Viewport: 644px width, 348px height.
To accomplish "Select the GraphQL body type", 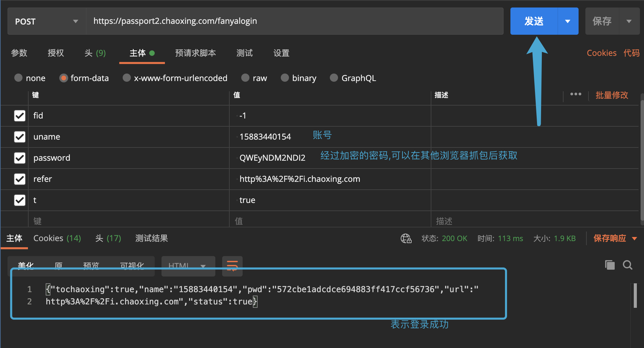I will 334,78.
